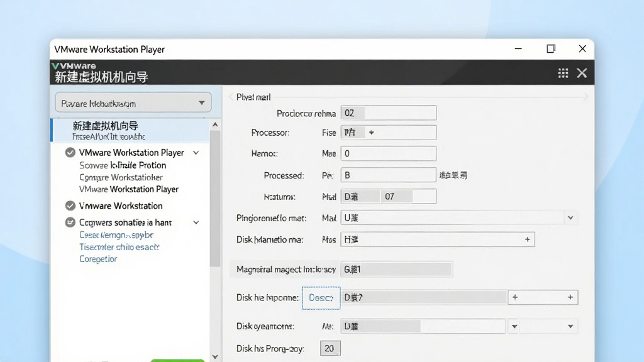
Task: Click the Hemoc input field showing 0
Action: point(389,153)
